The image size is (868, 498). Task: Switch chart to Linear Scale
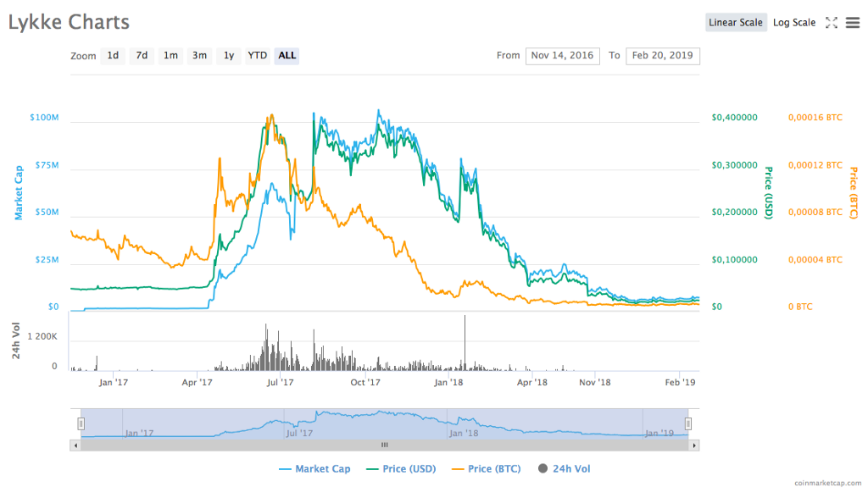click(x=736, y=23)
